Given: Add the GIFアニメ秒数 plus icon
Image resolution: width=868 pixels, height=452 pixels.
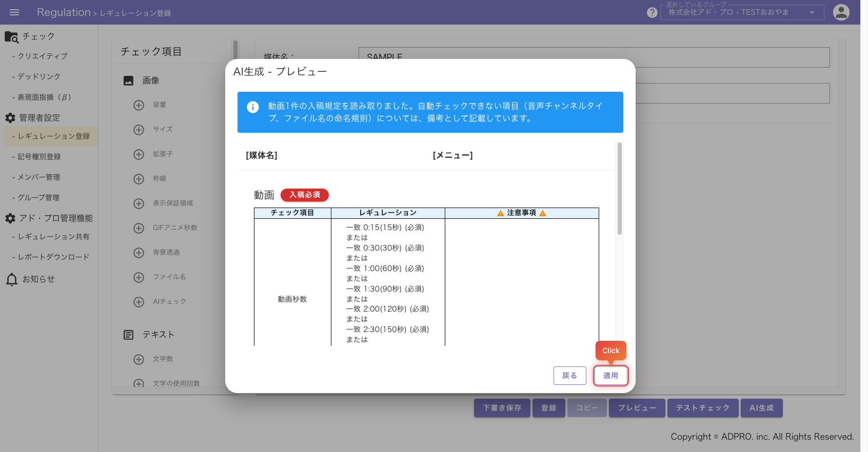Looking at the screenshot, I should [139, 228].
